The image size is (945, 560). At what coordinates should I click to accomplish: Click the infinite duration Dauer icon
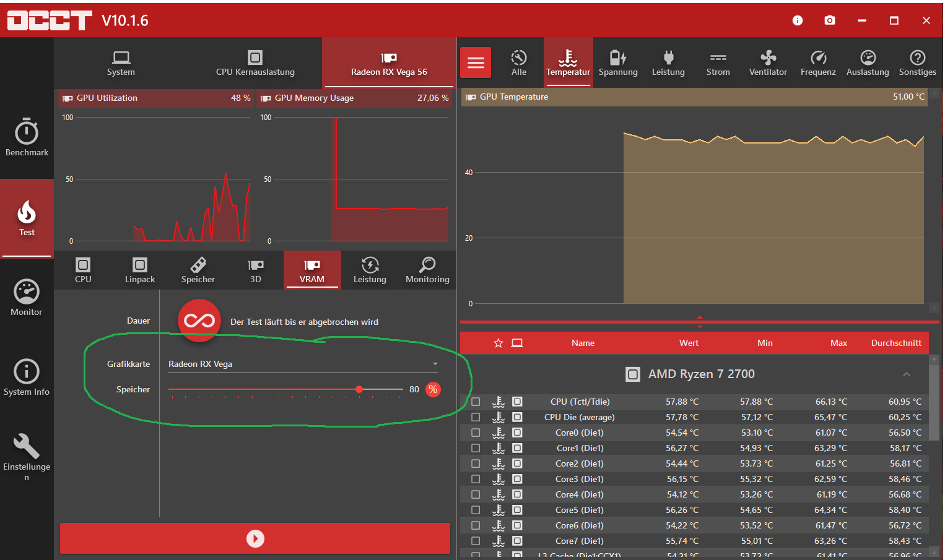point(199,321)
